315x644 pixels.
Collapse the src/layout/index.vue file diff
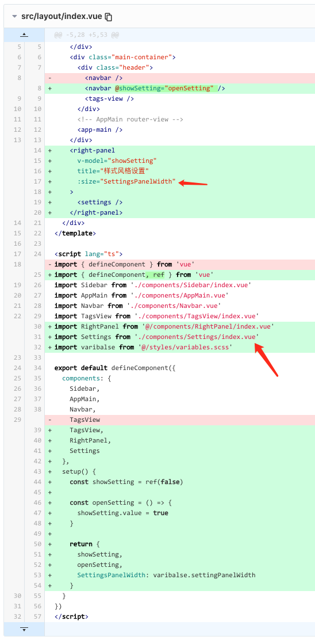pyautogui.click(x=15, y=17)
